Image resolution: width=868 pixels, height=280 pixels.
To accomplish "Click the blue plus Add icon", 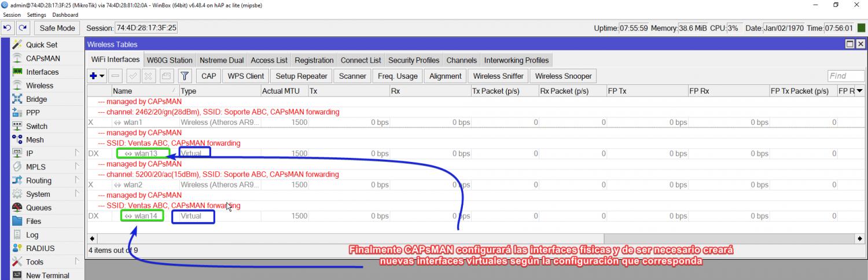I will pos(94,76).
